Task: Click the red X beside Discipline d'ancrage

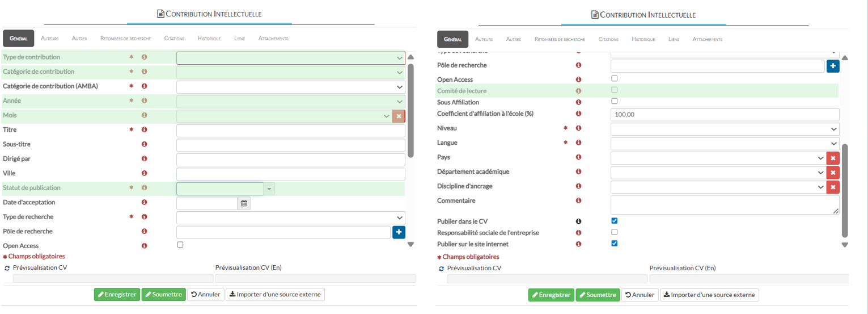Action: [x=832, y=187]
